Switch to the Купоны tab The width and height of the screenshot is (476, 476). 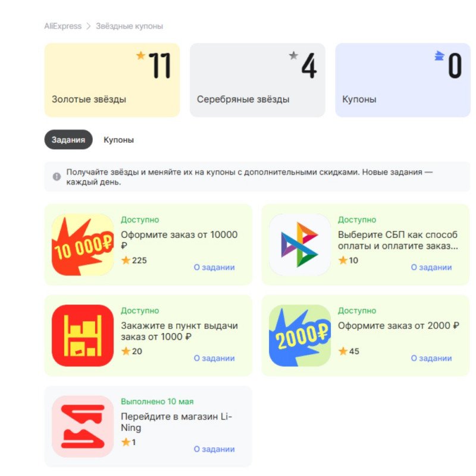click(118, 140)
